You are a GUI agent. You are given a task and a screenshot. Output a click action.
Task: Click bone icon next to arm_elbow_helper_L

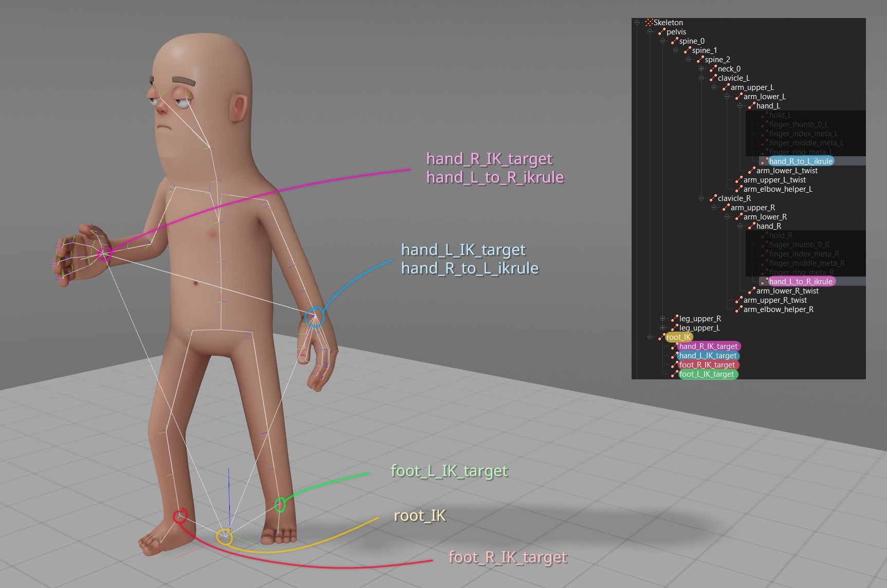[x=738, y=189]
